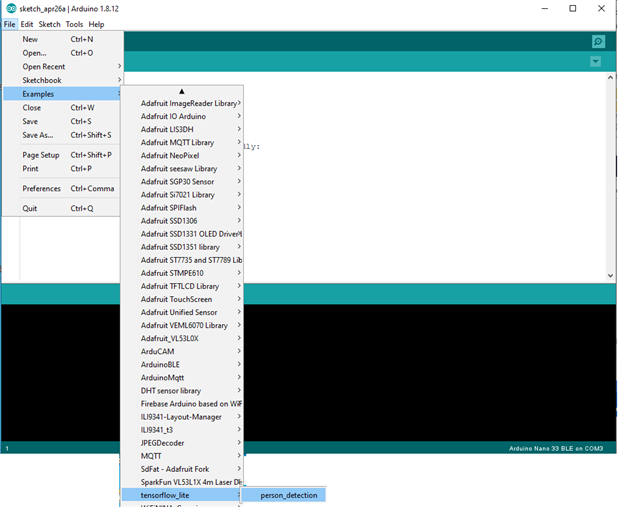Open Page Setup from File menu
Viewport: 620px width, 507px height.
coord(62,155)
